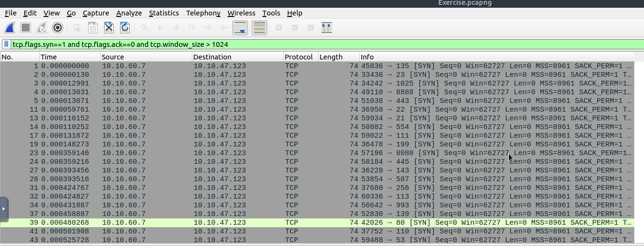
Task: Open the Tools menu
Action: (271, 13)
